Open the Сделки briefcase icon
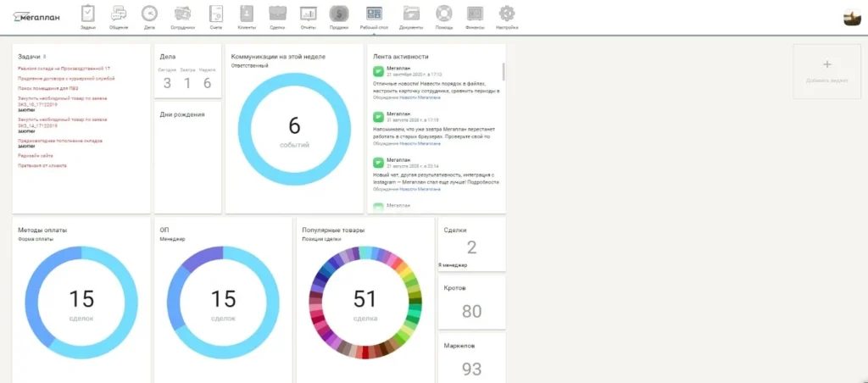Viewport: 868px width, 383px height. click(x=277, y=14)
